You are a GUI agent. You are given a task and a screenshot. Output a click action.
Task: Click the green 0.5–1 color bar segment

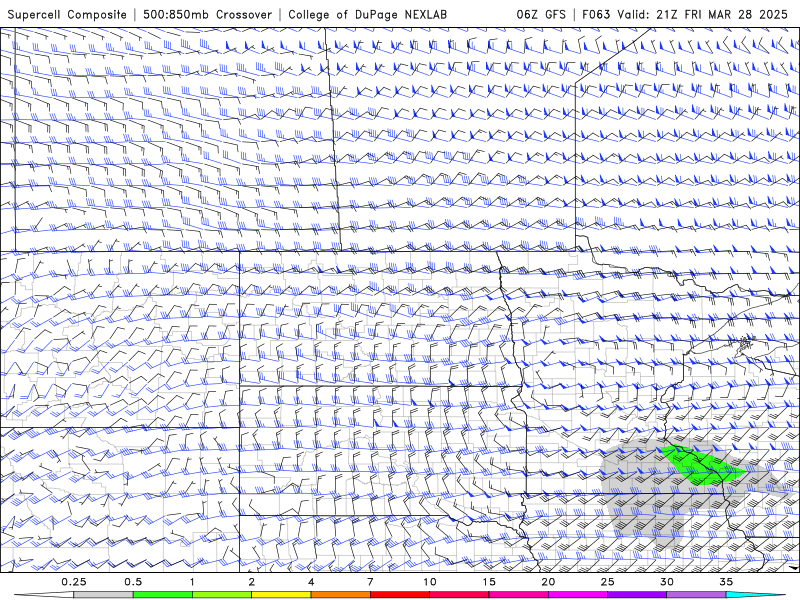[163, 595]
